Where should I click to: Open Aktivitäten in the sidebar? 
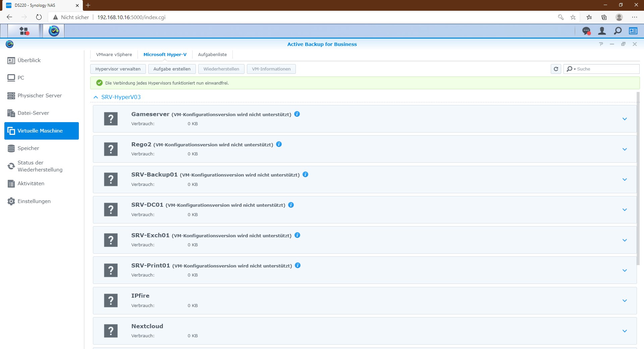(42, 184)
